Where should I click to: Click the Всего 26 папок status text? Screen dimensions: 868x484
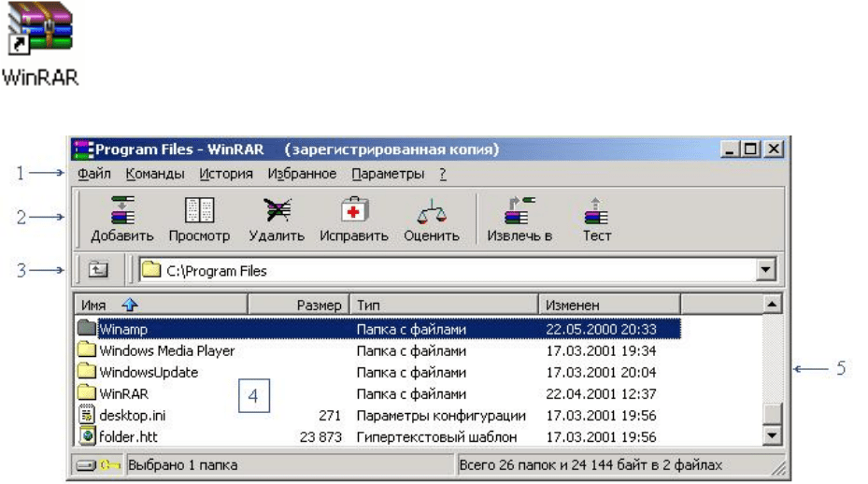[591, 464]
